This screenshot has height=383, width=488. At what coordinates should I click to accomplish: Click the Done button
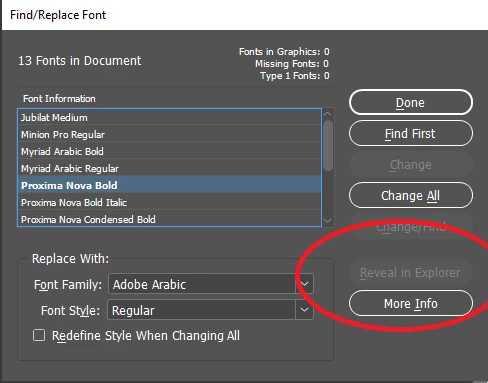click(x=411, y=102)
